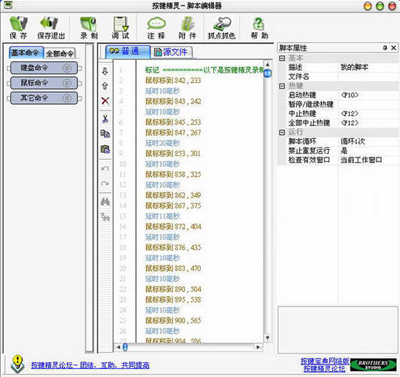Open the 附件 (Attachment) tool

pyautogui.click(x=187, y=27)
